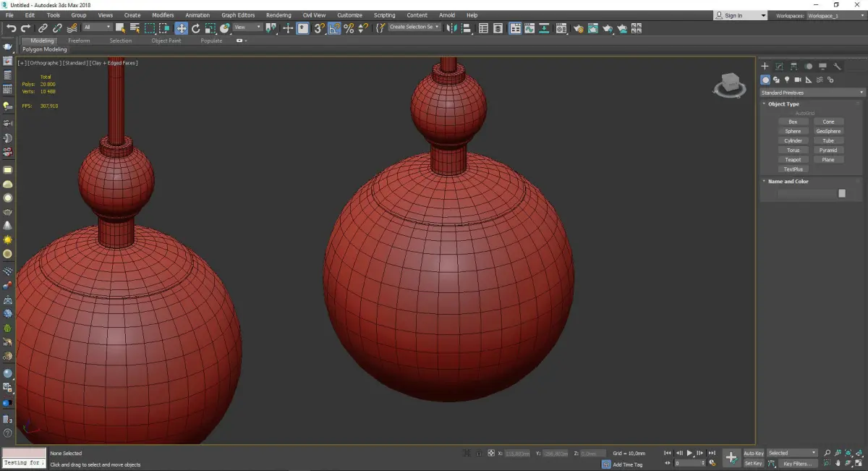Activate the Select and Move tool
The image size is (868, 471).
click(x=181, y=28)
